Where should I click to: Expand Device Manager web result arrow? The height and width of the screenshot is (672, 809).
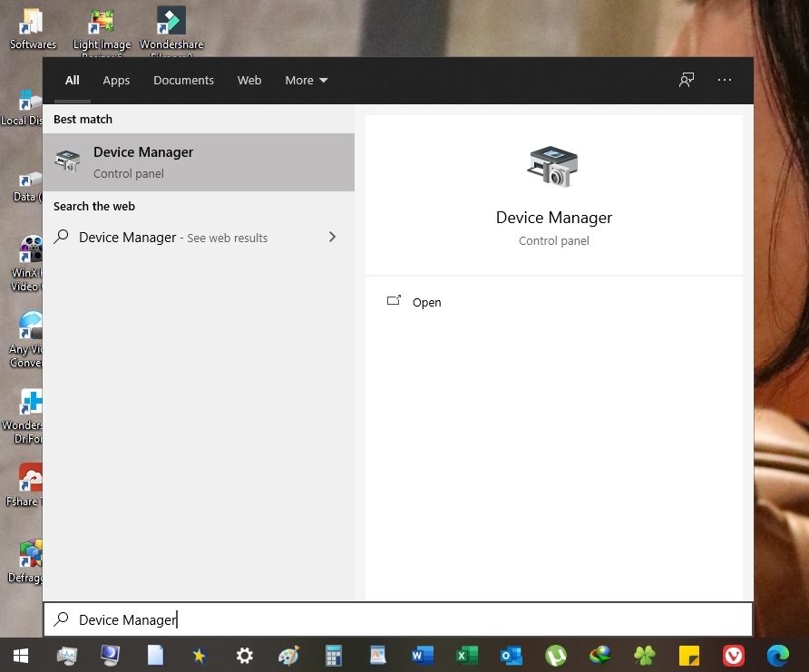tap(332, 237)
